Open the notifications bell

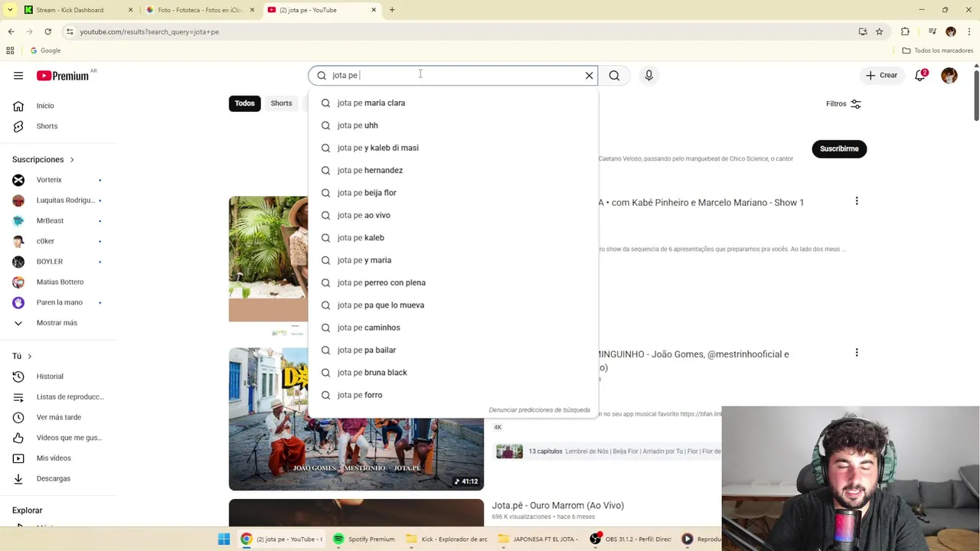pos(920,76)
